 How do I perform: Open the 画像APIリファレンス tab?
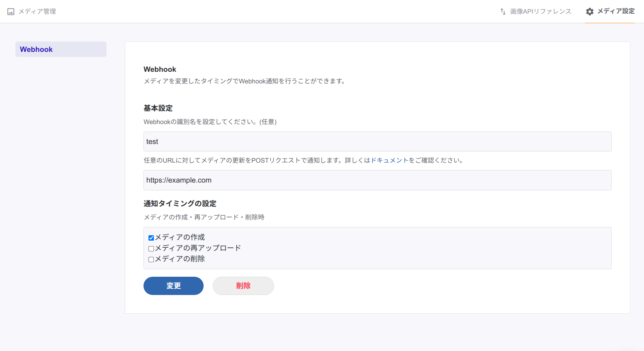[540, 12]
